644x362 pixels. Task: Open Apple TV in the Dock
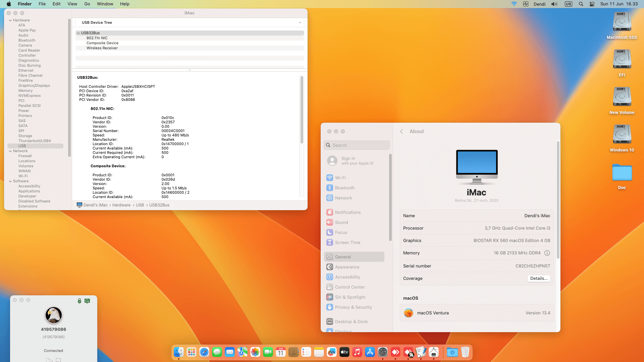coord(344,352)
